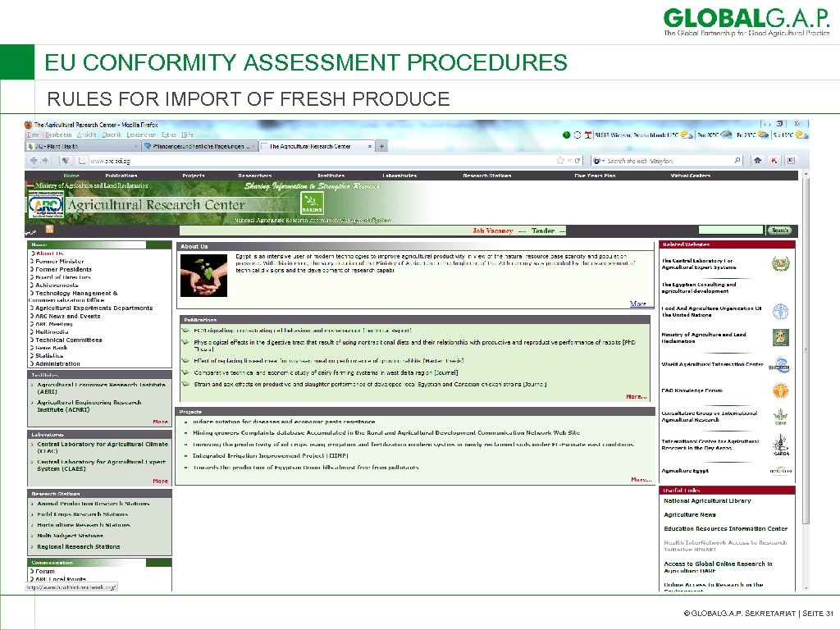Open the Institutes site menu
Viewport: 840px width, 630px height.
(331, 176)
